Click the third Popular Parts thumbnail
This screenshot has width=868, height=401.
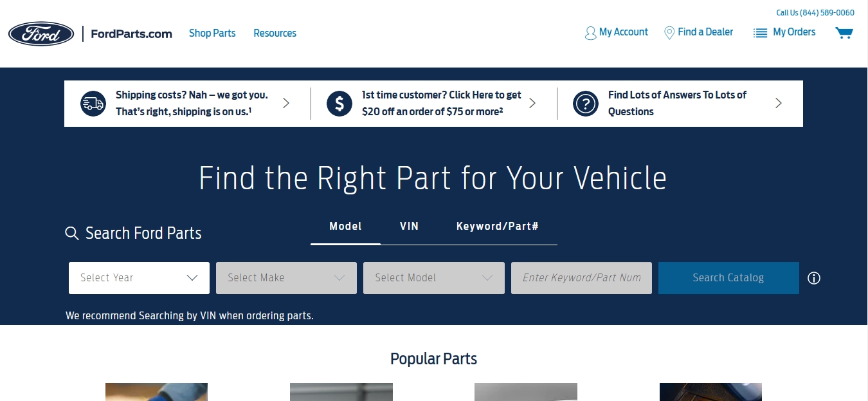[526, 392]
